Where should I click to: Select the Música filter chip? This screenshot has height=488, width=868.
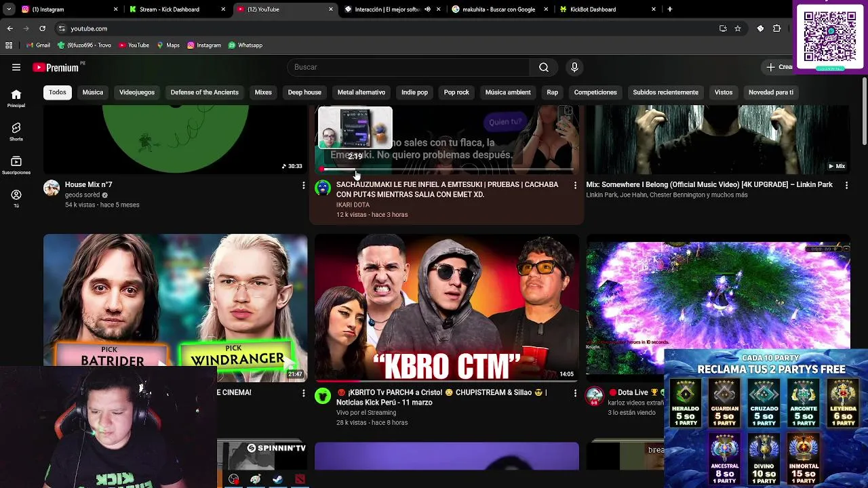click(93, 92)
